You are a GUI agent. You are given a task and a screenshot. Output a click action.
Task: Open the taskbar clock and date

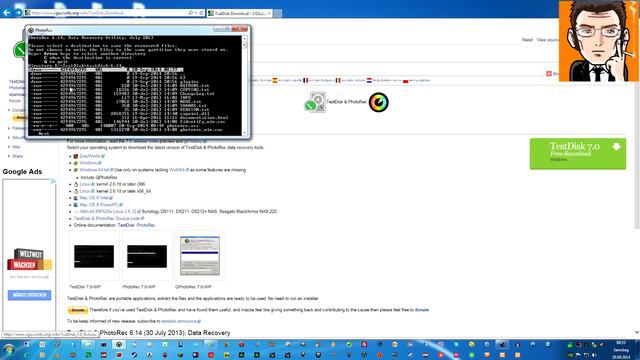[621, 350]
